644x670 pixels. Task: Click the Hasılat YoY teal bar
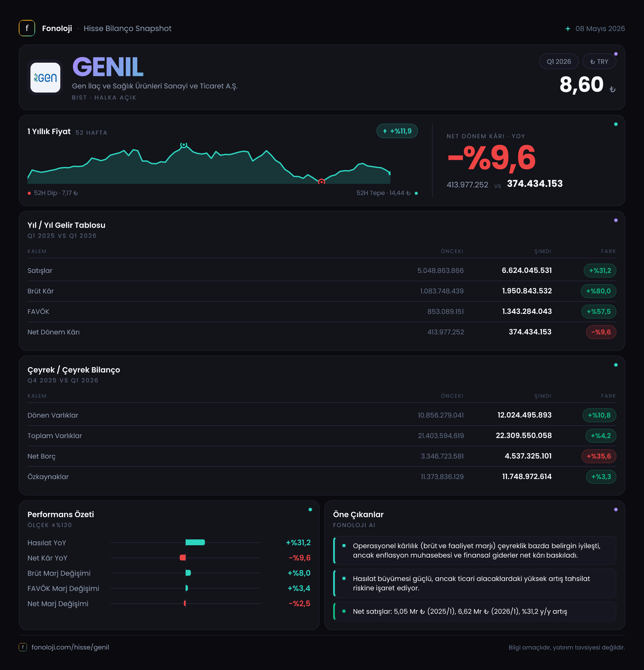pyautogui.click(x=195, y=543)
